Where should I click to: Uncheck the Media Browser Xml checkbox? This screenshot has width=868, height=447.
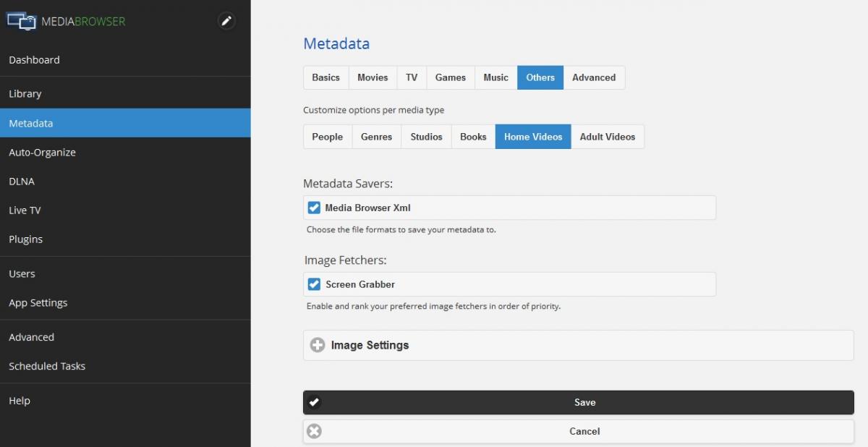click(314, 208)
